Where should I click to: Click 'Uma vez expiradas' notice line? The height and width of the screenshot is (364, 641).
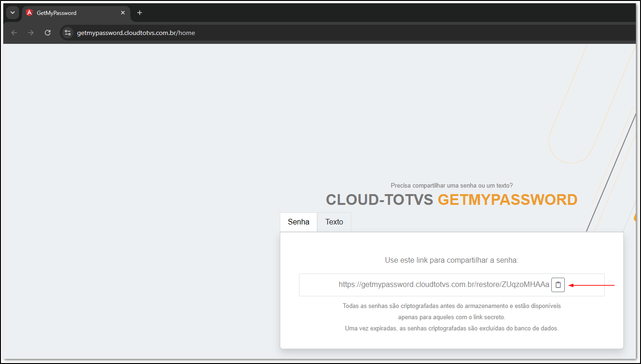pos(451,329)
